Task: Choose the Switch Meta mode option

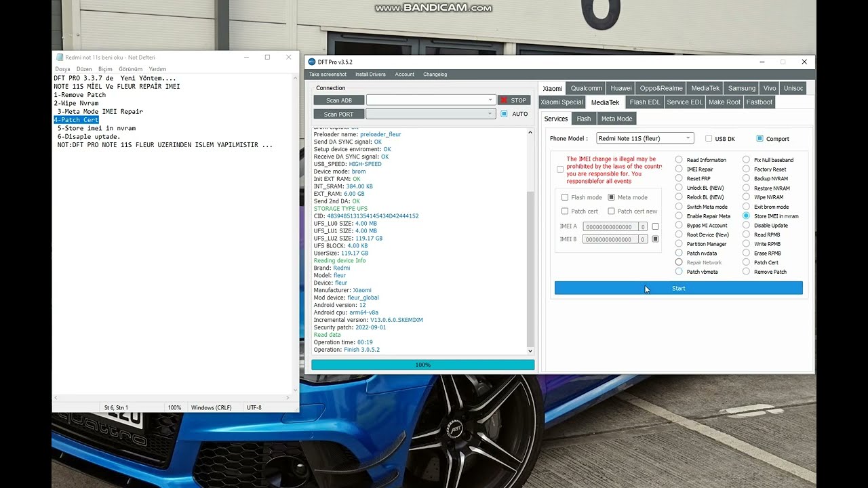Action: (679, 207)
